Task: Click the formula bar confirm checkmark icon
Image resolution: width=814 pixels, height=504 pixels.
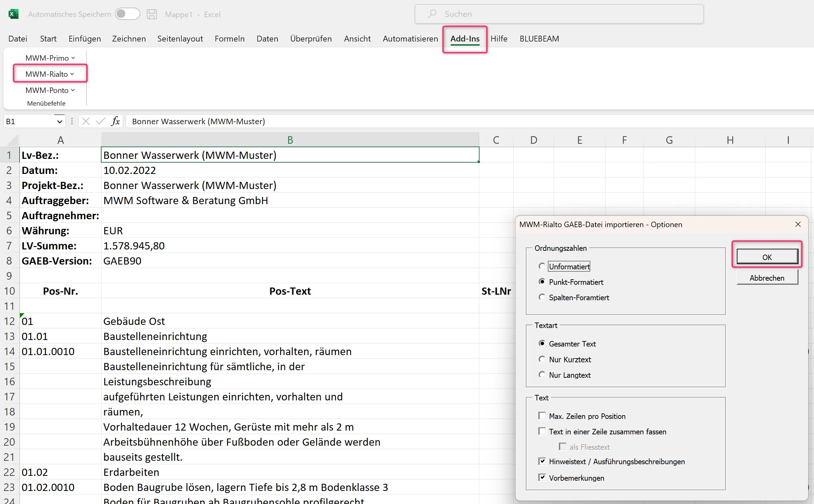Action: [x=101, y=121]
